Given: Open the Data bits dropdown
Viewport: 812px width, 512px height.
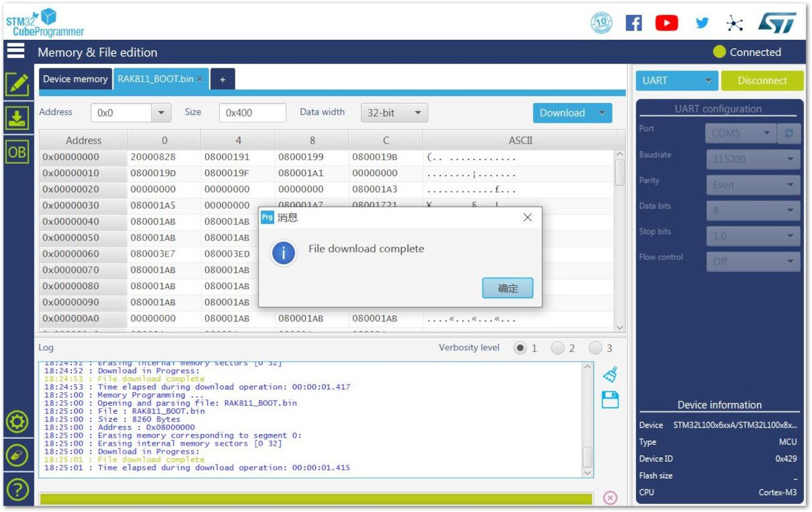Looking at the screenshot, I should [x=753, y=211].
